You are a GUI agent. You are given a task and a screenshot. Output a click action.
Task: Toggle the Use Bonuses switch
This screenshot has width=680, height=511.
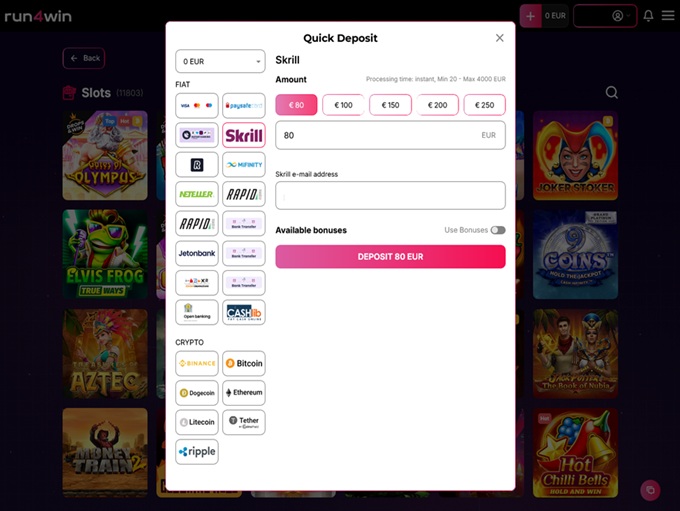coord(497,230)
